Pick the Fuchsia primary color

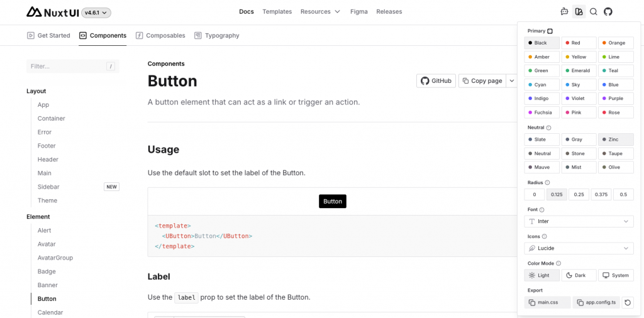pos(541,112)
